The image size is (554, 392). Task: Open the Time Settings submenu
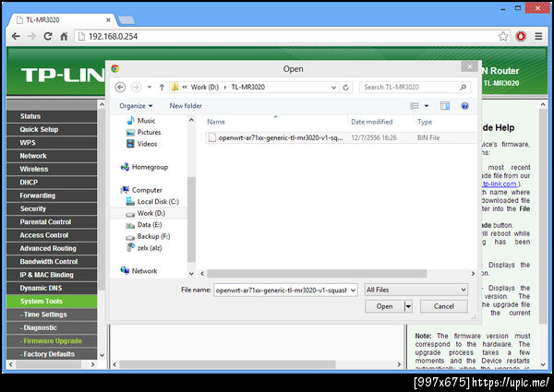(52, 315)
